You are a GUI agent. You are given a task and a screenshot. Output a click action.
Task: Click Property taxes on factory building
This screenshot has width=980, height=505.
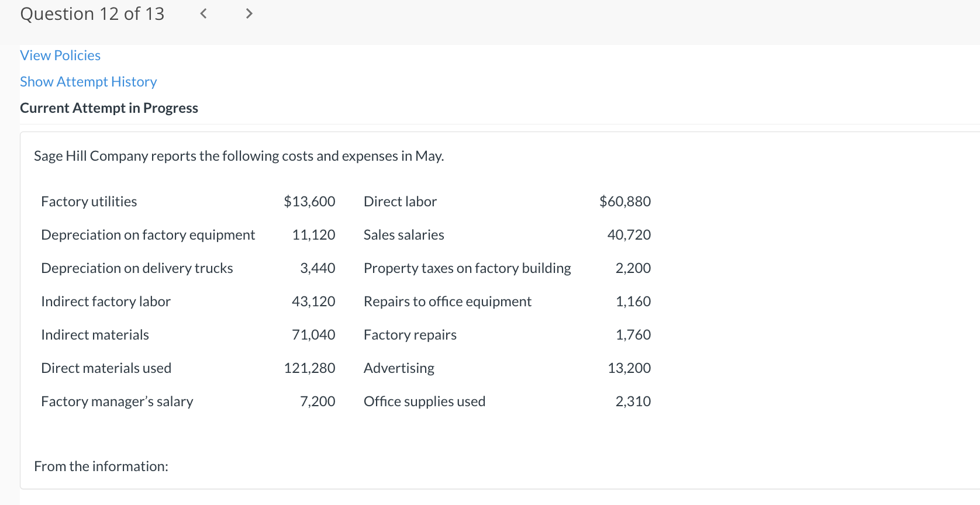[x=467, y=268]
